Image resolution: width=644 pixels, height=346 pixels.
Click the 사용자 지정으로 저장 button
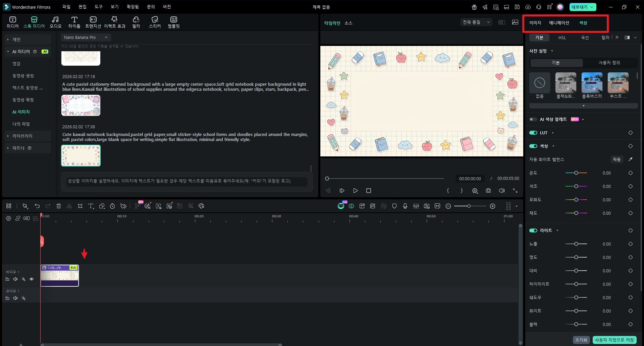coord(614,340)
